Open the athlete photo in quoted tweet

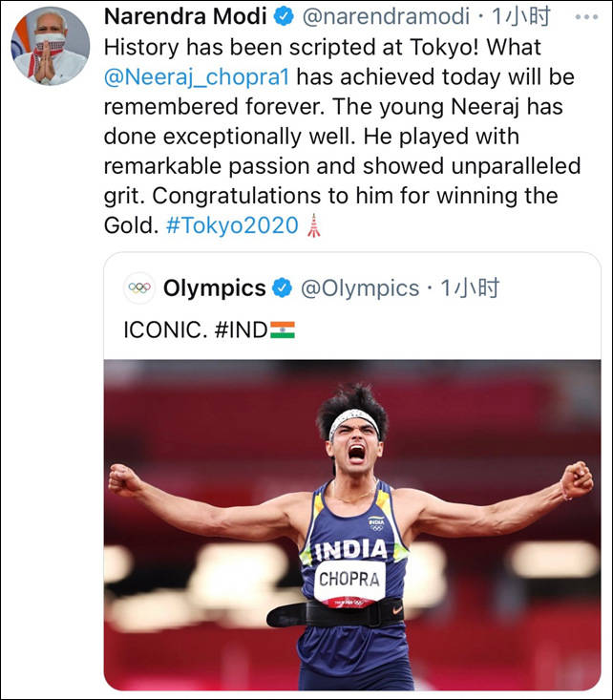click(352, 524)
